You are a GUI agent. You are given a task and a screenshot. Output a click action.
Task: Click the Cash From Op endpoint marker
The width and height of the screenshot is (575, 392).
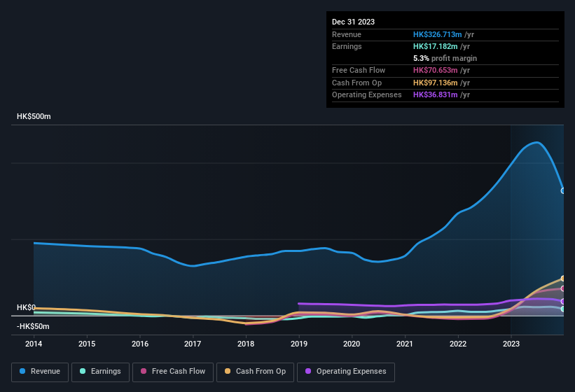pyautogui.click(x=563, y=279)
